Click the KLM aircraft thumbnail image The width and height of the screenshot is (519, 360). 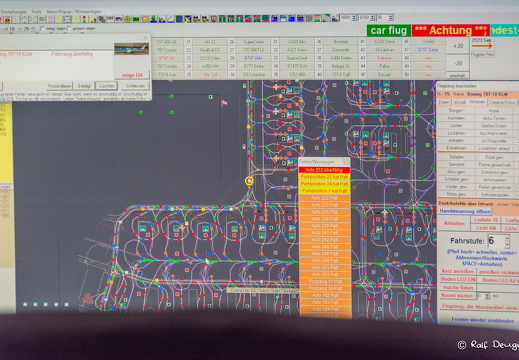pos(131,49)
